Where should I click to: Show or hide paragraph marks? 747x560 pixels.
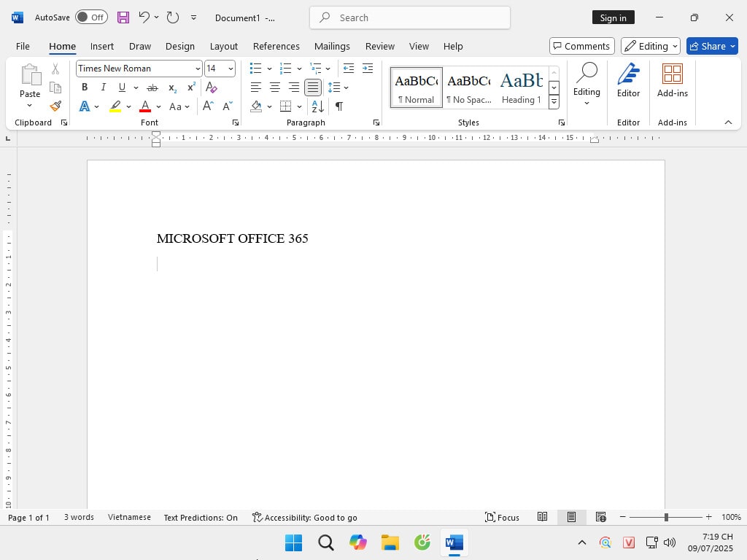(x=338, y=106)
